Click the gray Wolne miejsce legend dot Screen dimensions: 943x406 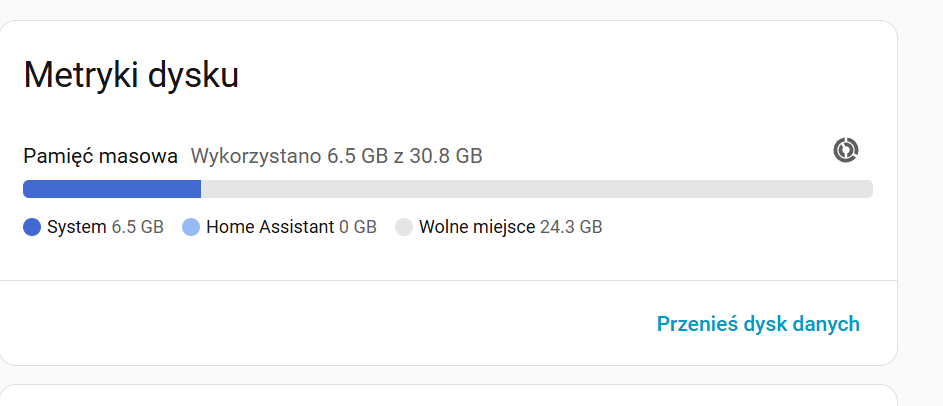pos(404,227)
